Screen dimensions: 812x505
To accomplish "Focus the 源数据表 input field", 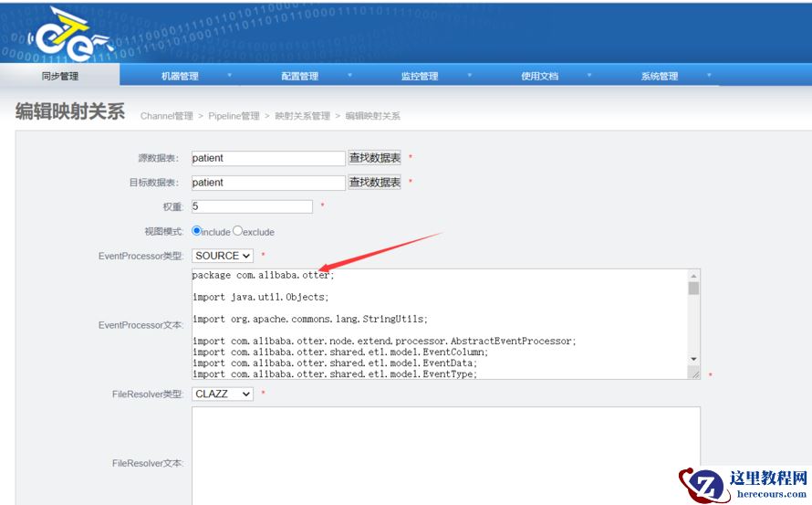I will [x=268, y=158].
